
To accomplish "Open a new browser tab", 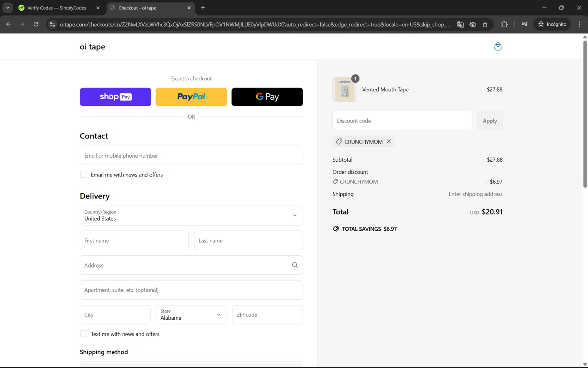I will coord(203,8).
